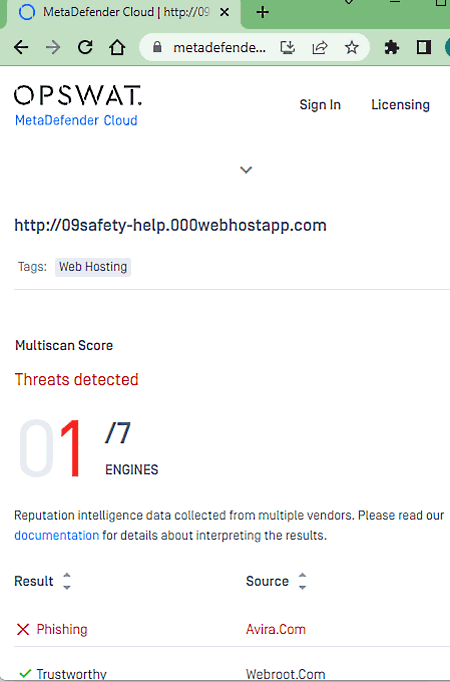The width and height of the screenshot is (450, 682).
Task: Open the Licensing menu item
Action: click(x=400, y=105)
